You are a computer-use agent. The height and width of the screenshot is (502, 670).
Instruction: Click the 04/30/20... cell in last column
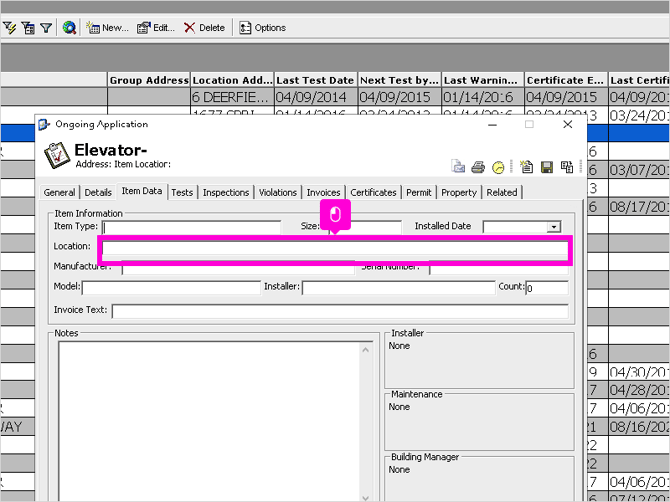[x=639, y=372]
